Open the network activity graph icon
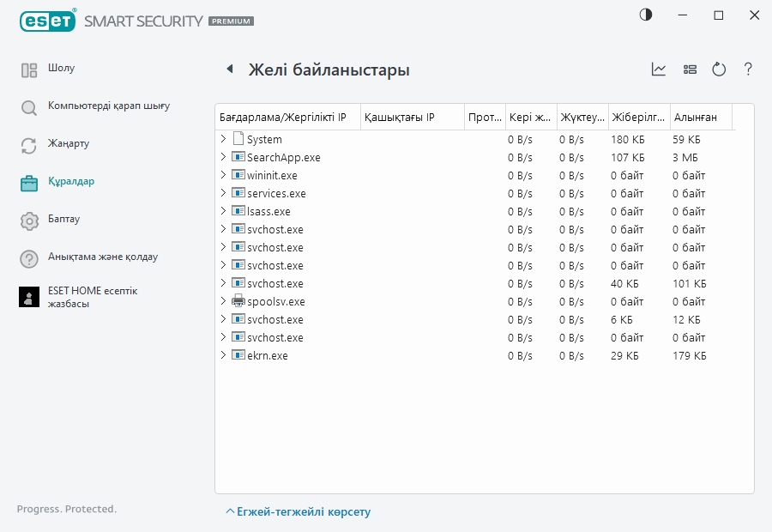The image size is (772, 532). tap(659, 70)
